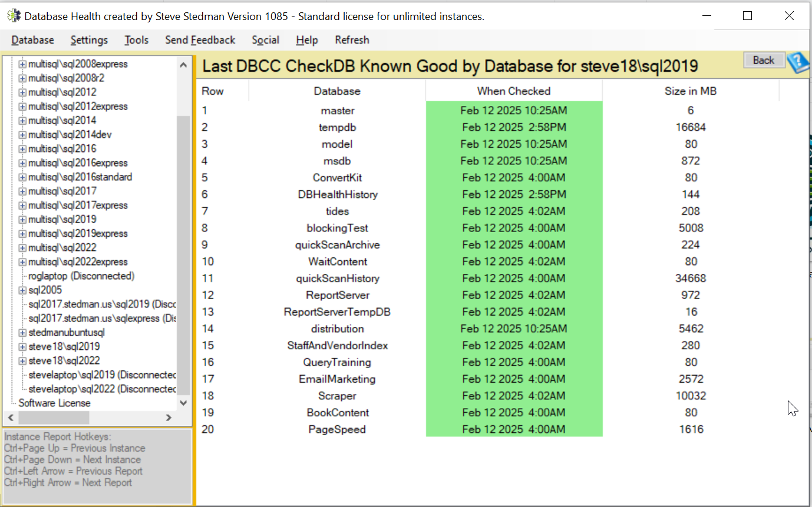Sort by the Size in MB column header
Image resolution: width=812 pixels, height=507 pixels.
(x=691, y=91)
